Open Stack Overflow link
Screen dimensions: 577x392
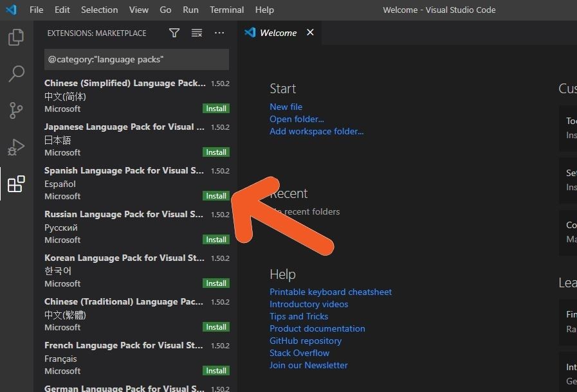point(299,353)
